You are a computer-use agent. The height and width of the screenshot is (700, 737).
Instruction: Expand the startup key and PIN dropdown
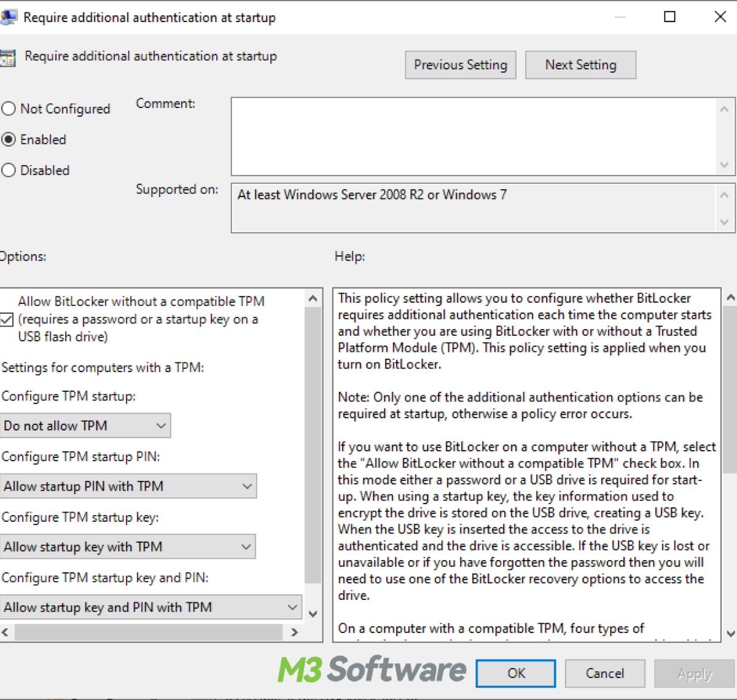pyautogui.click(x=151, y=607)
